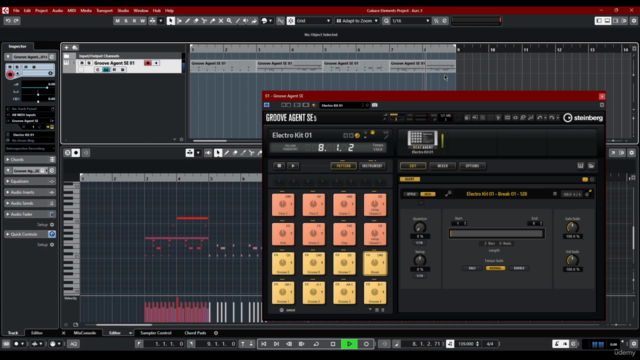Click the Redo arrow in the top toolbar

tap(16, 21)
